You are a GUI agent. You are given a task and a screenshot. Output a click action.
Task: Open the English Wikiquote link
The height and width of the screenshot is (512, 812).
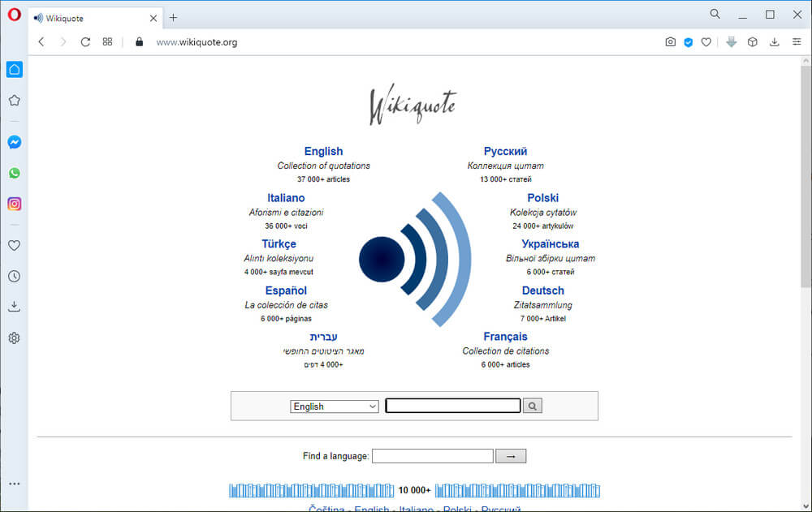[324, 151]
